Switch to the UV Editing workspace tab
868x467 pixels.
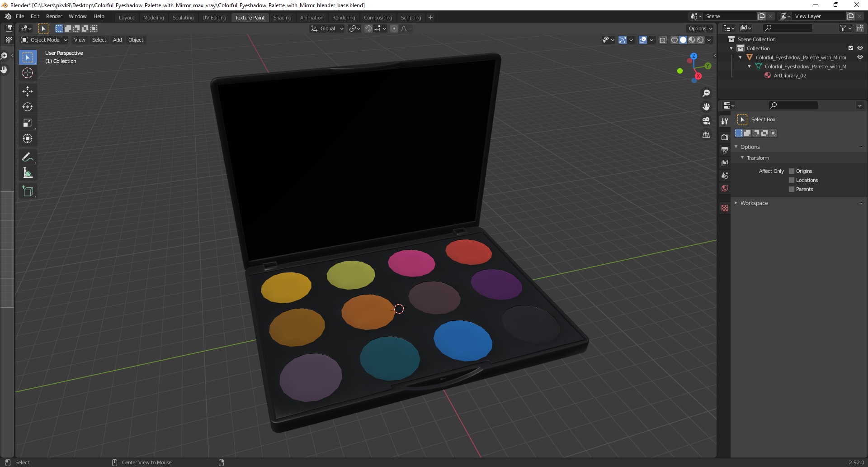[x=214, y=18]
